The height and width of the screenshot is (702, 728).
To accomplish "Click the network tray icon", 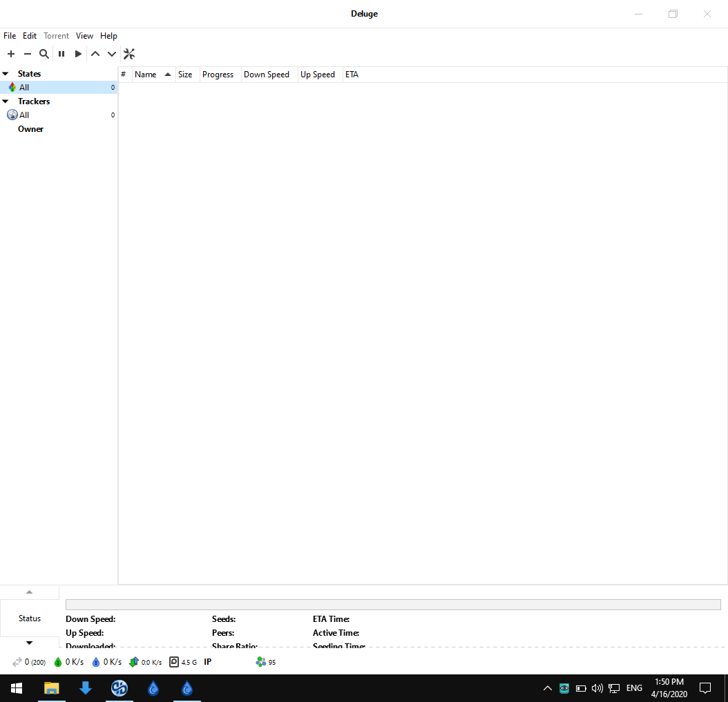I will pyautogui.click(x=614, y=688).
